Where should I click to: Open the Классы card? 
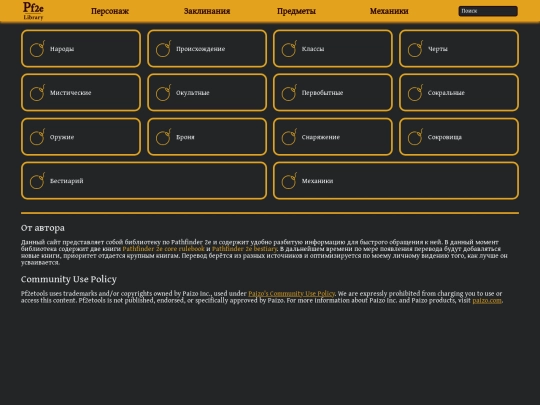coord(333,49)
